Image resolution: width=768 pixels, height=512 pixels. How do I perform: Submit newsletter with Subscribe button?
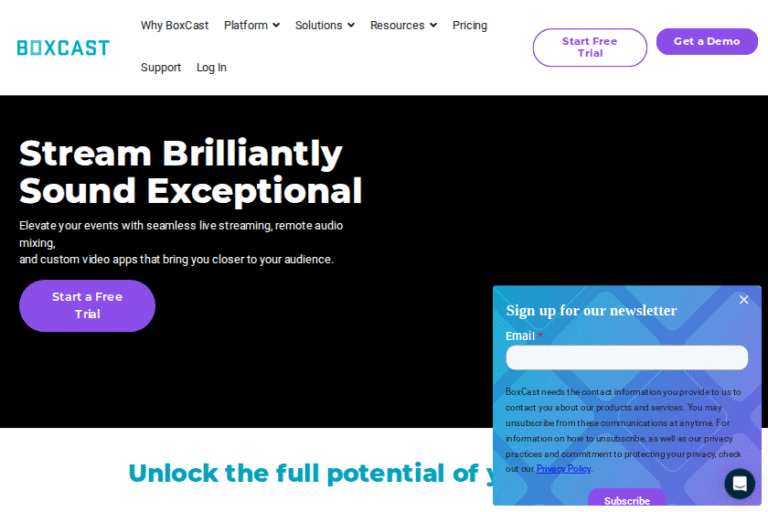(x=627, y=500)
